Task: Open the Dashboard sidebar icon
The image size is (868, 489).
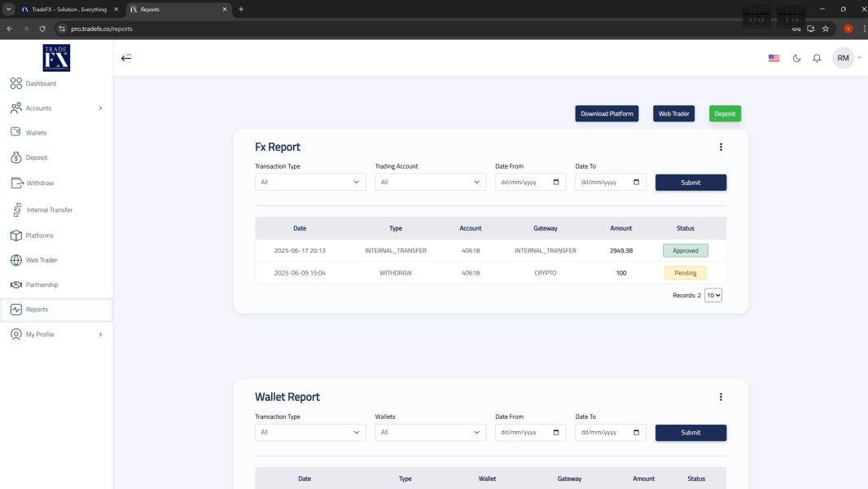Action: [16, 83]
